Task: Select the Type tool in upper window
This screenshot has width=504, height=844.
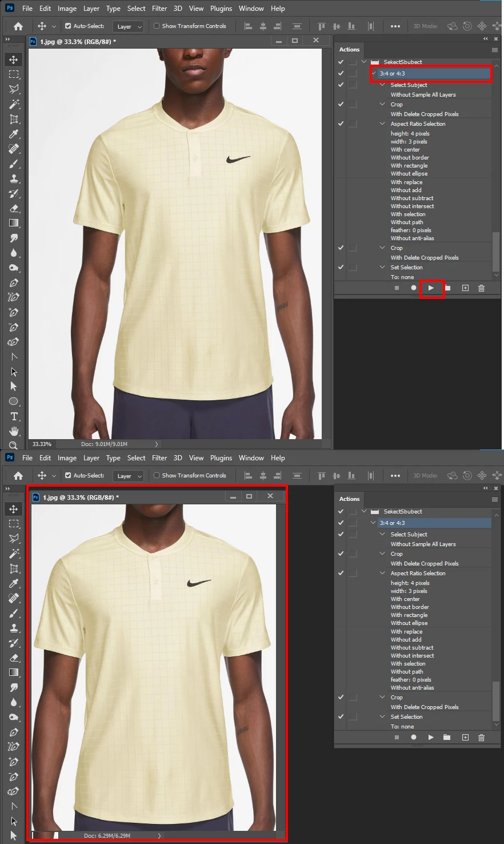Action: (14, 416)
